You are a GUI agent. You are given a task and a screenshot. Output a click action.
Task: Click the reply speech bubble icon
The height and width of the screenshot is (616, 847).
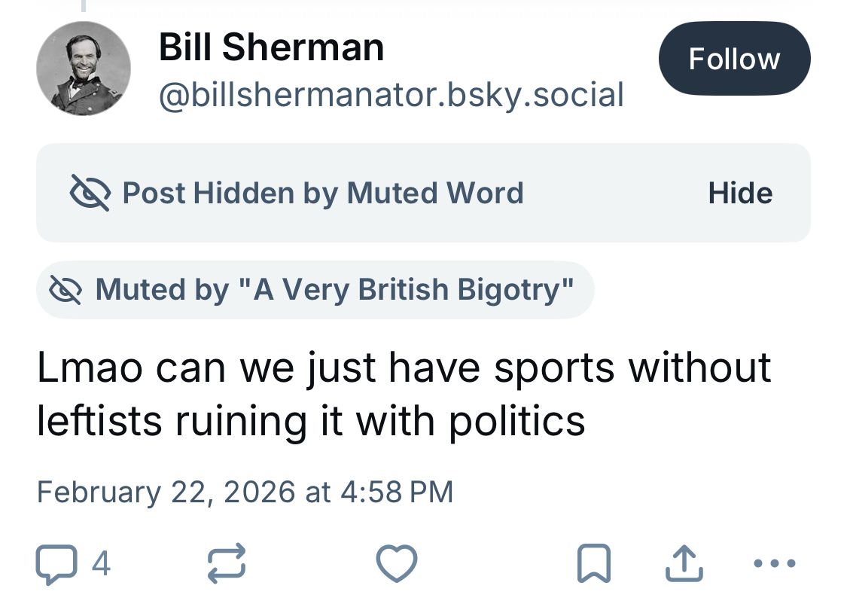click(x=56, y=565)
